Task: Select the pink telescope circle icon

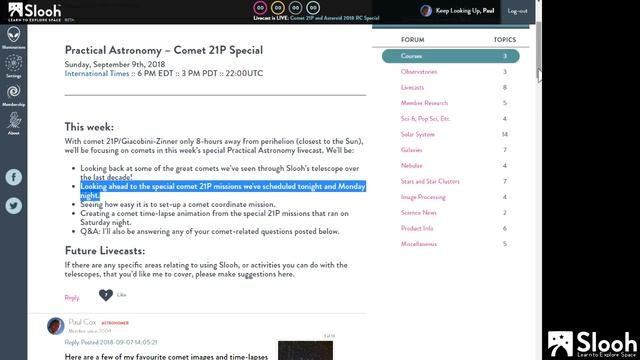Action: point(260,8)
